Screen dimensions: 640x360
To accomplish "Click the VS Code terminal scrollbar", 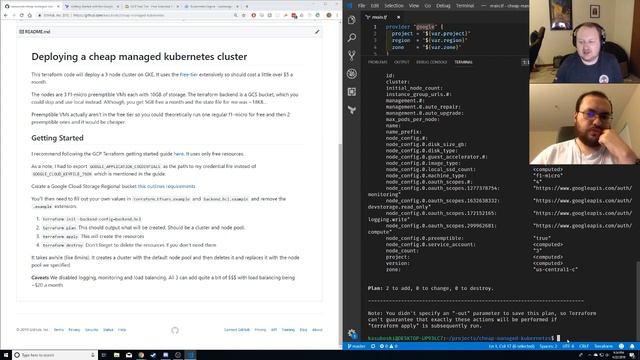I will [638, 302].
